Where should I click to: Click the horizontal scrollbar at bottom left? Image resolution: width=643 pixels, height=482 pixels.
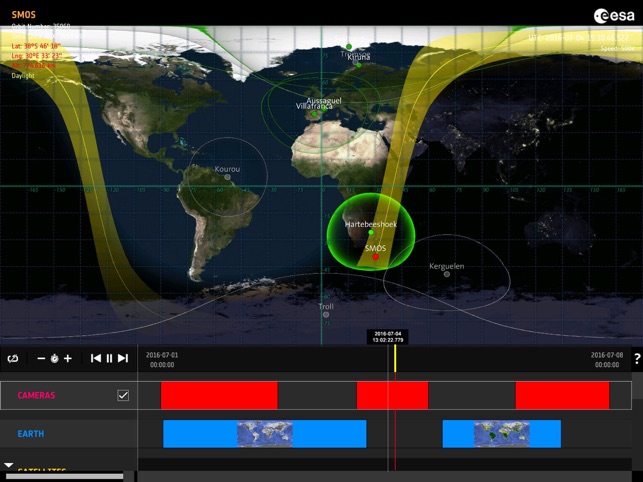click(64, 477)
